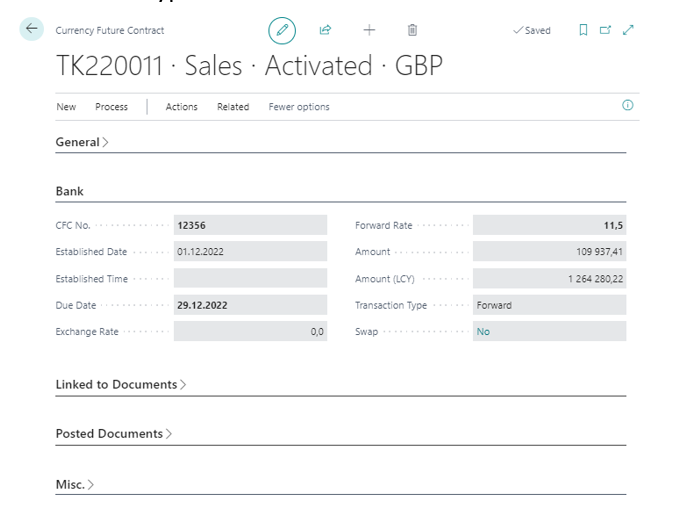Image resolution: width=688 pixels, height=518 pixels.
Task: Open the Actions menu
Action: point(181,107)
